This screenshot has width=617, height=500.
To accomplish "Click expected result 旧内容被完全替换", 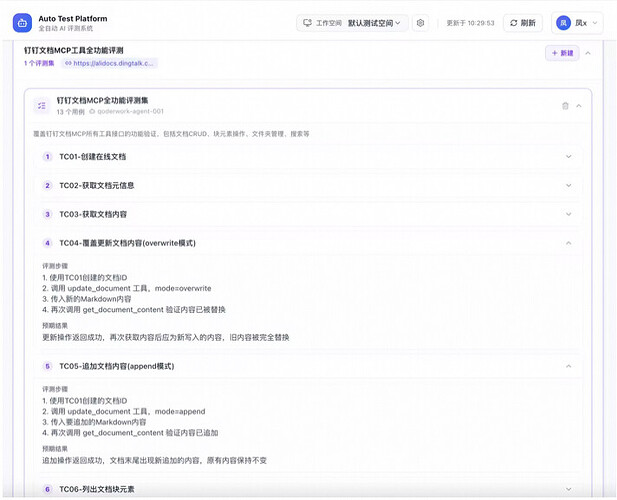I will [259, 338].
